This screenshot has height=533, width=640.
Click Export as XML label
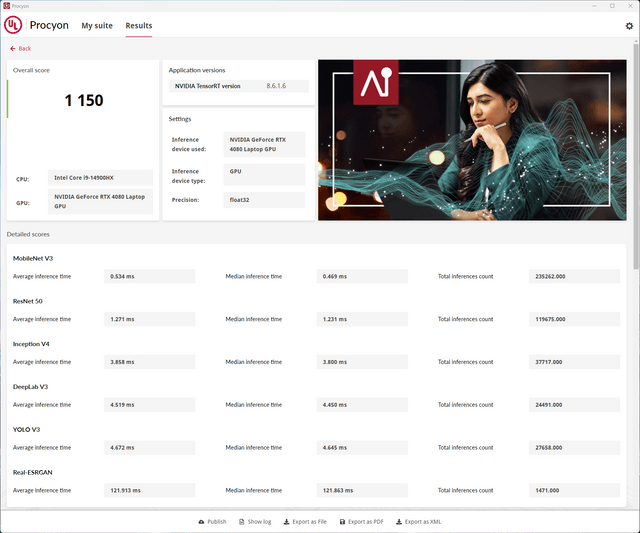click(x=423, y=522)
